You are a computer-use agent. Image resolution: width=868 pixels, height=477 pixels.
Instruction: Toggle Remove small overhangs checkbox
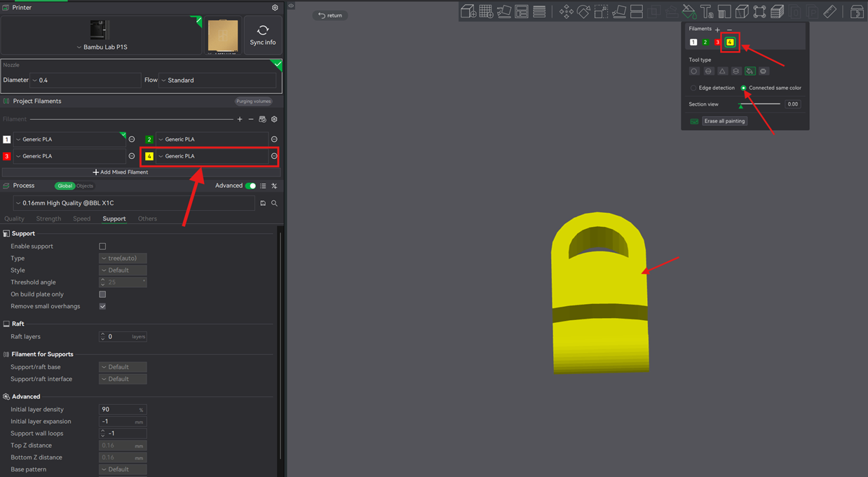point(102,306)
